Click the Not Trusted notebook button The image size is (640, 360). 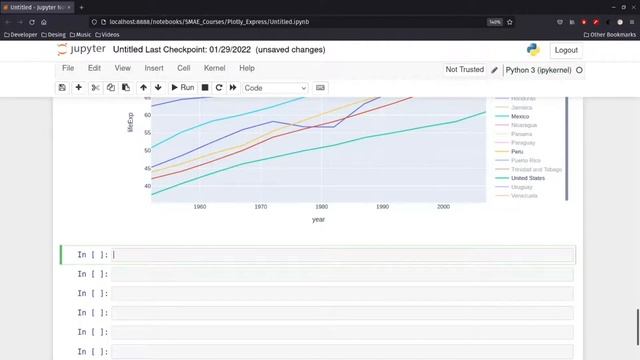pyautogui.click(x=464, y=70)
